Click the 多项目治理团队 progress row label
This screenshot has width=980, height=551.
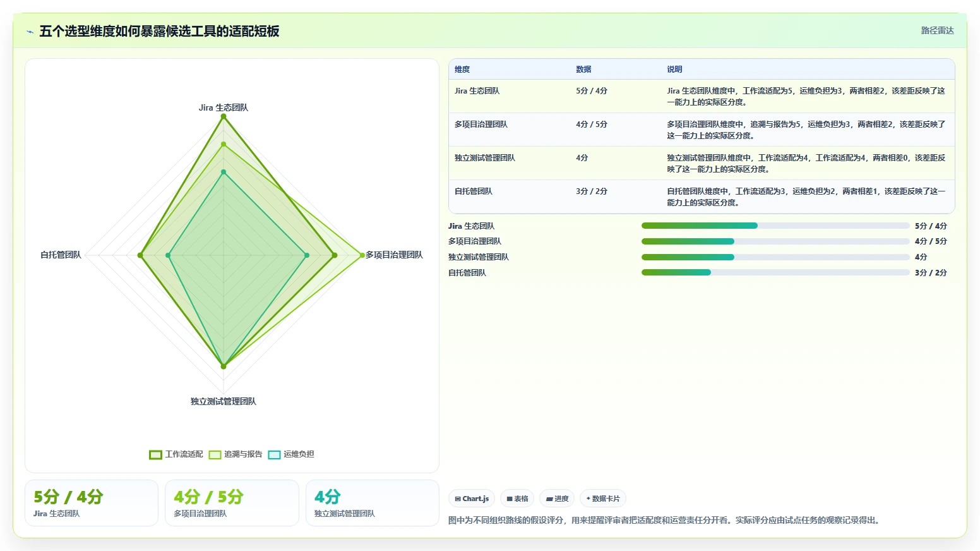point(475,241)
